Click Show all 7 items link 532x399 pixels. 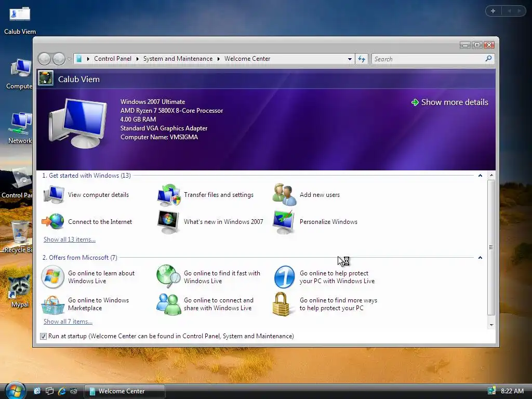click(x=68, y=322)
